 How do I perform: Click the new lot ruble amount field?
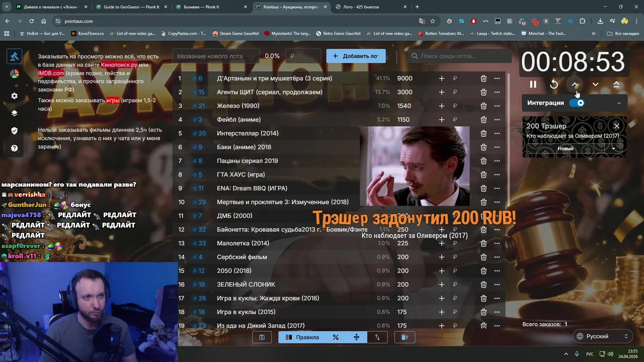pos(303,56)
